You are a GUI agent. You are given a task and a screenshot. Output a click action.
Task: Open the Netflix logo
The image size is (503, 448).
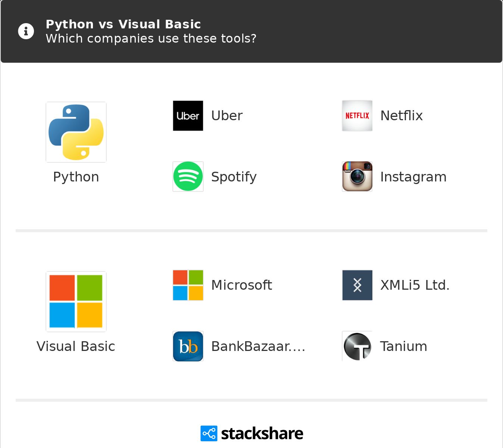click(357, 115)
